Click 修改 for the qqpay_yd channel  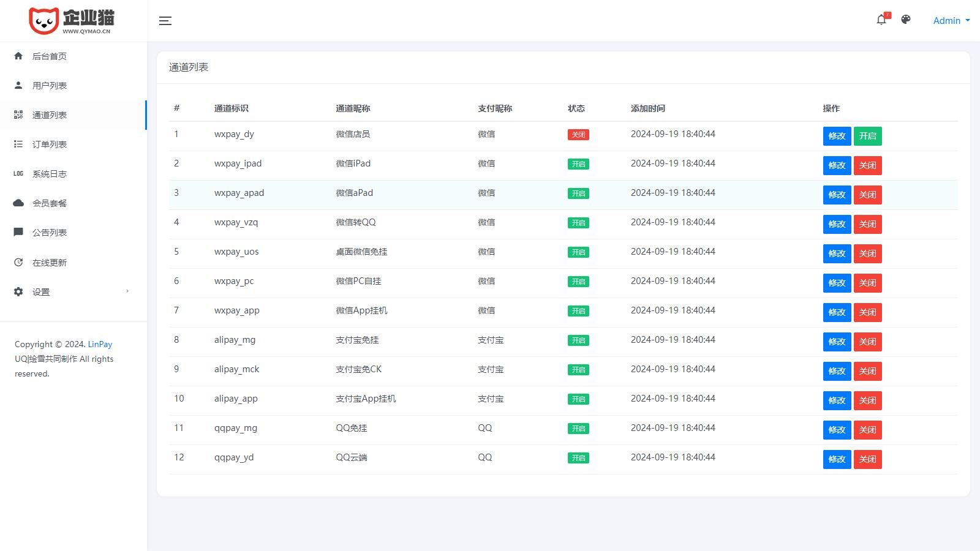pos(837,459)
